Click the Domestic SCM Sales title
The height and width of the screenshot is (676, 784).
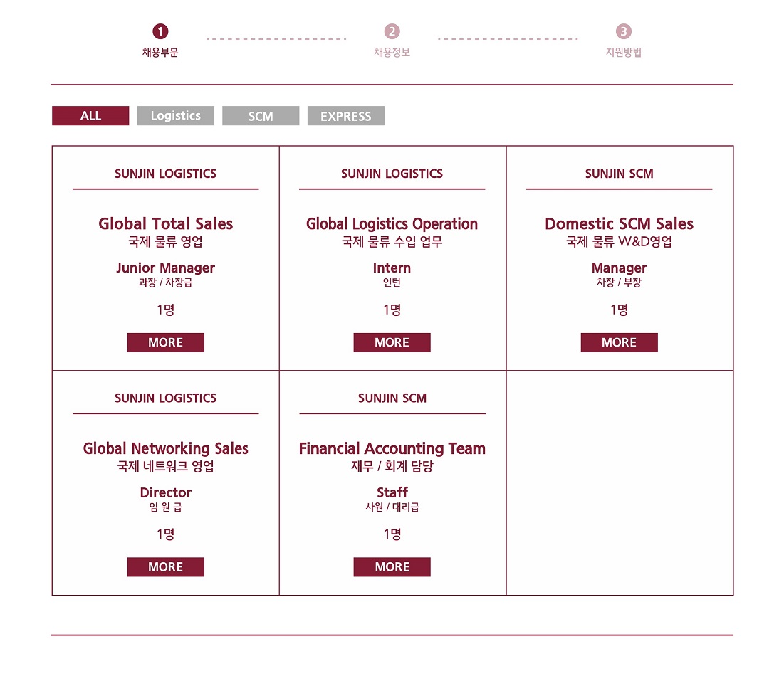[619, 224]
